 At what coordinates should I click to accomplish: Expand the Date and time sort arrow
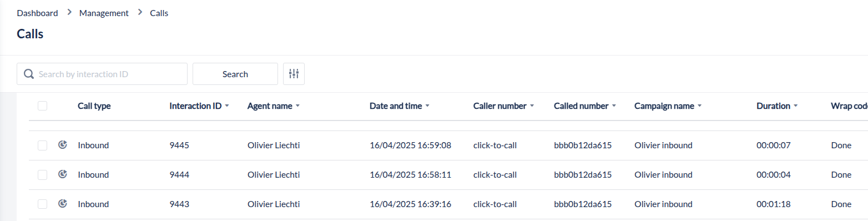427,106
